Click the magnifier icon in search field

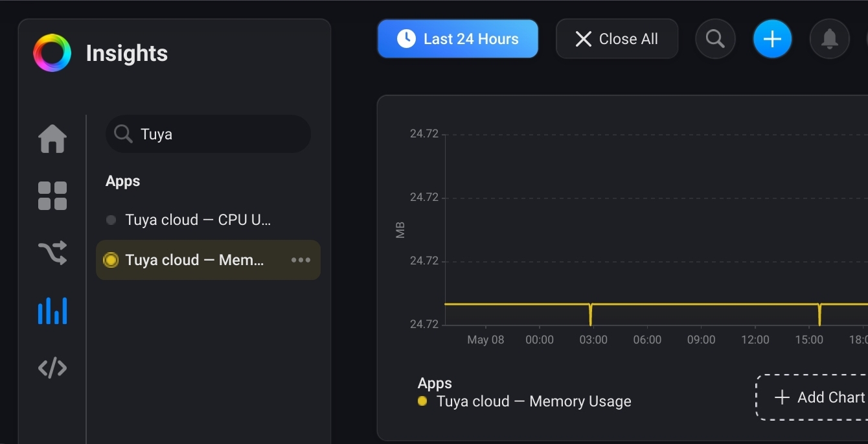123,134
